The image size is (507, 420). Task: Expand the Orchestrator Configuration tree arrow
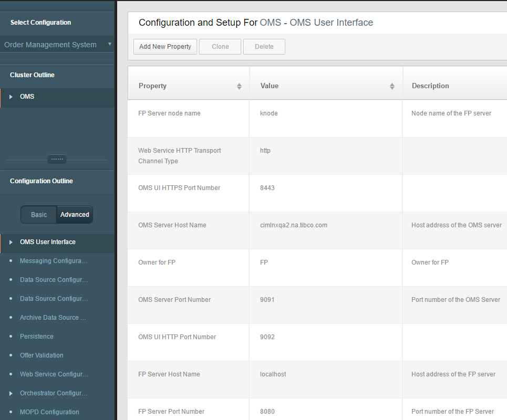click(x=11, y=393)
